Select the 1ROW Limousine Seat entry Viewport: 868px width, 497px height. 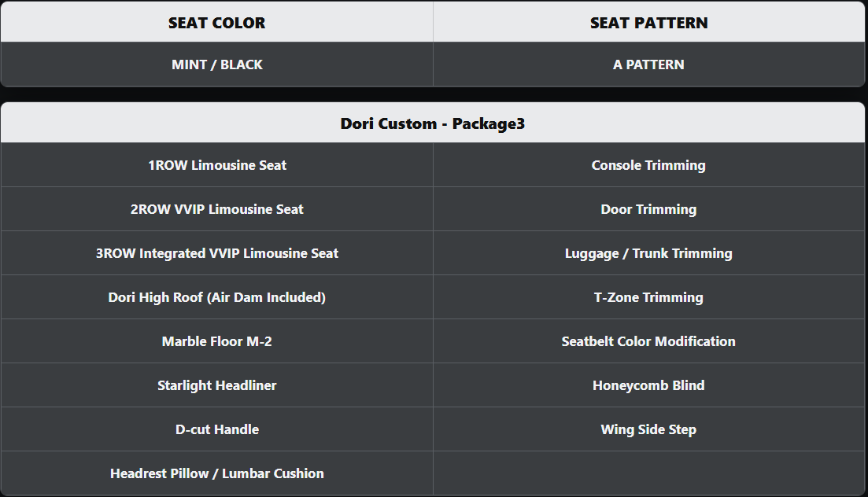point(217,165)
